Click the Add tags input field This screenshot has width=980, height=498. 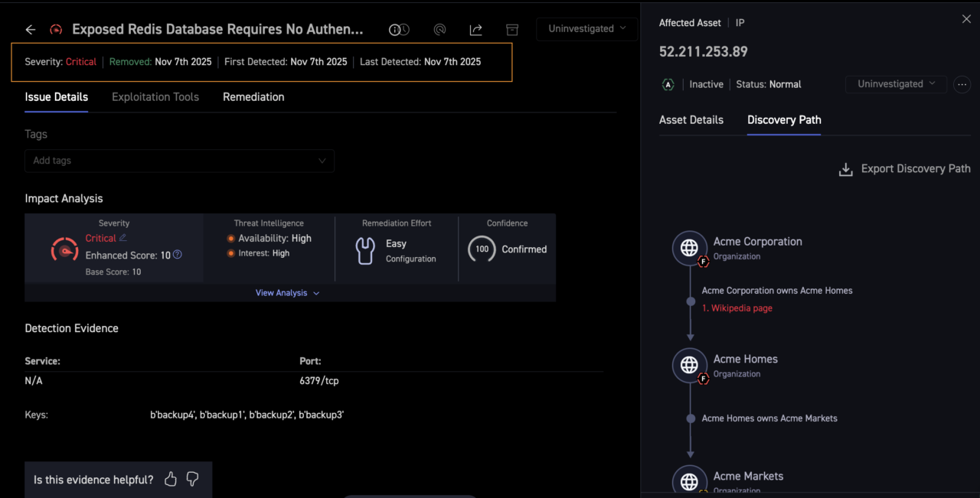[x=179, y=161]
